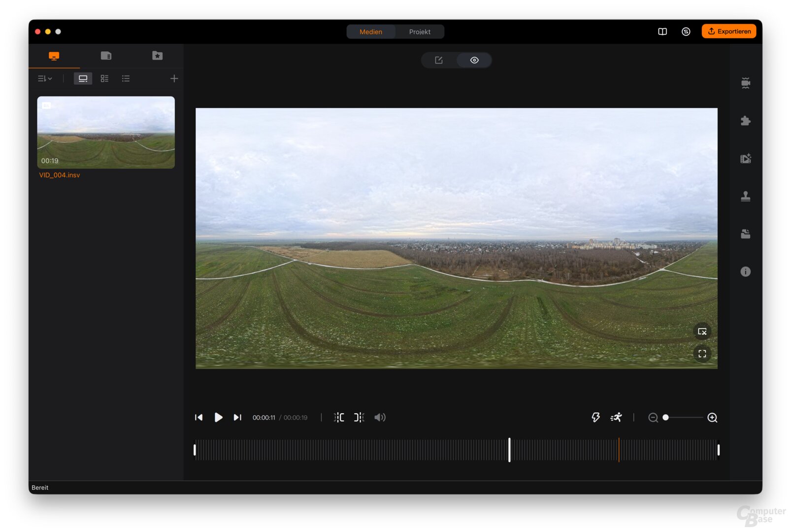The image size is (791, 532).
Task: Open the speed ramp runner tool
Action: coord(616,417)
